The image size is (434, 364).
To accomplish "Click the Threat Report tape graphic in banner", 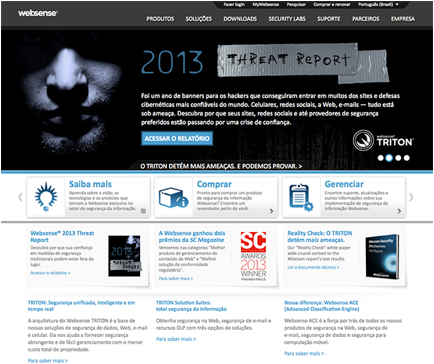I will pyautogui.click(x=303, y=62).
